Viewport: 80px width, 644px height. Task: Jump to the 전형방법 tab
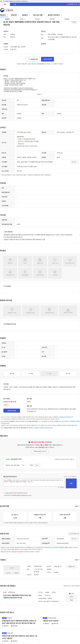click(x=67, y=19)
